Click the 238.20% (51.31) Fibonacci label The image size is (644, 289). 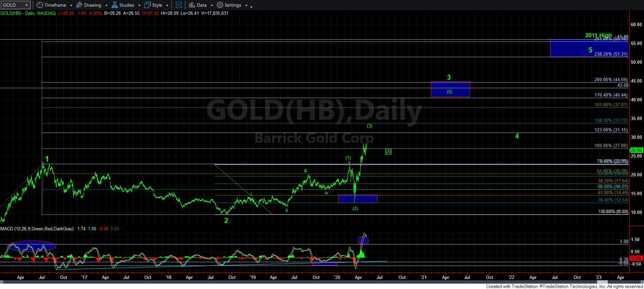611,54
